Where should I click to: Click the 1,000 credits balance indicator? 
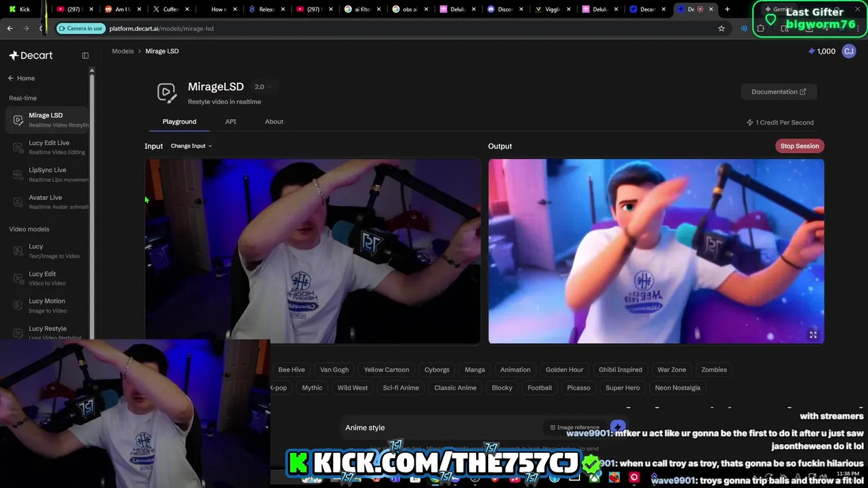tap(822, 52)
